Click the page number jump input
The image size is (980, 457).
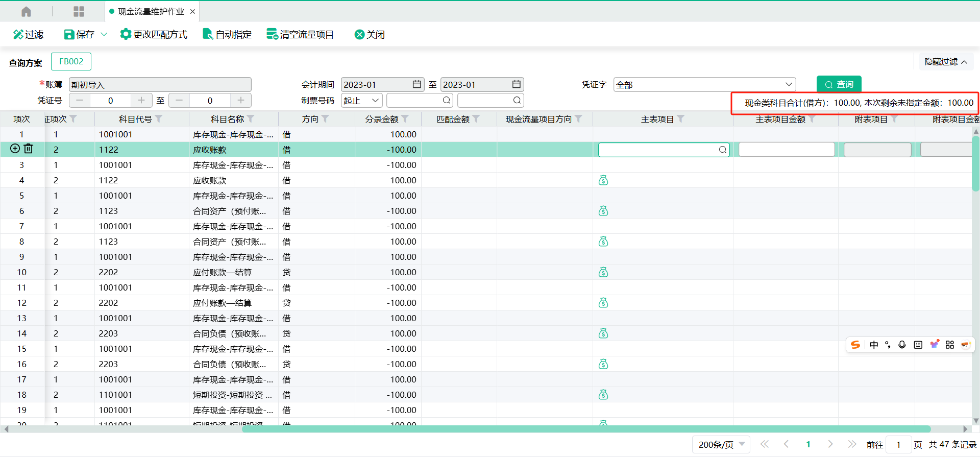899,445
